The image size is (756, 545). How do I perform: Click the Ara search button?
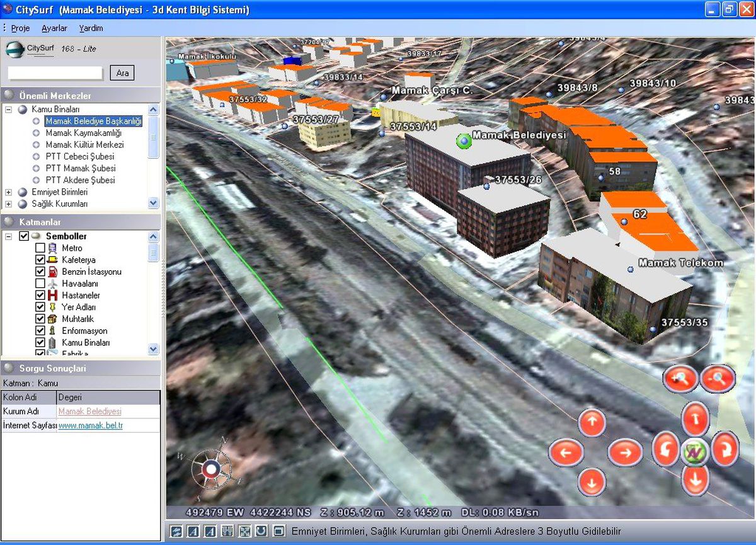click(122, 73)
